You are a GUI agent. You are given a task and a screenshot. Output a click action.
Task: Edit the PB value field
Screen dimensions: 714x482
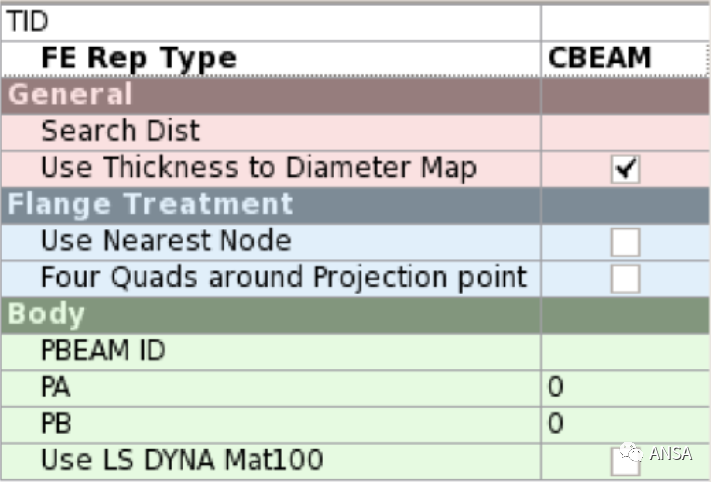625,424
